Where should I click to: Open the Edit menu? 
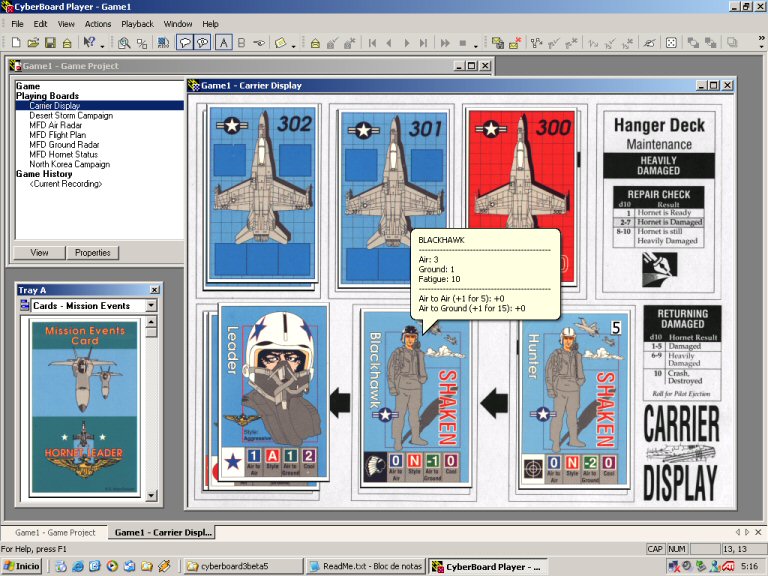pos(40,24)
